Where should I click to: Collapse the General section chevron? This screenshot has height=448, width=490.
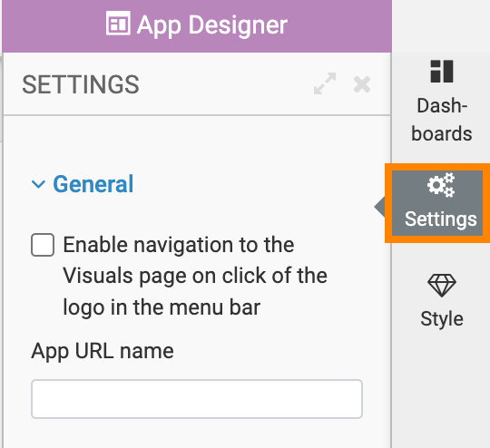[38, 184]
